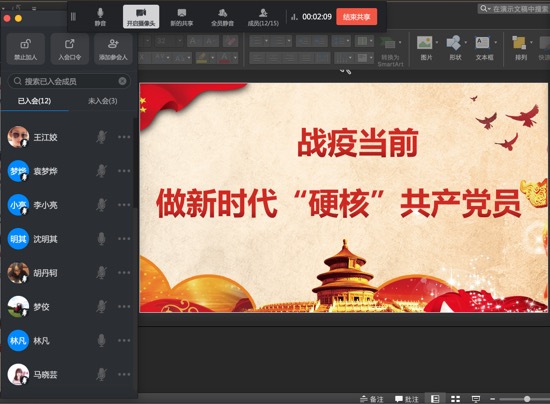Lock meeting with 禁止加入 button
This screenshot has width=550, height=404.
tap(25, 49)
